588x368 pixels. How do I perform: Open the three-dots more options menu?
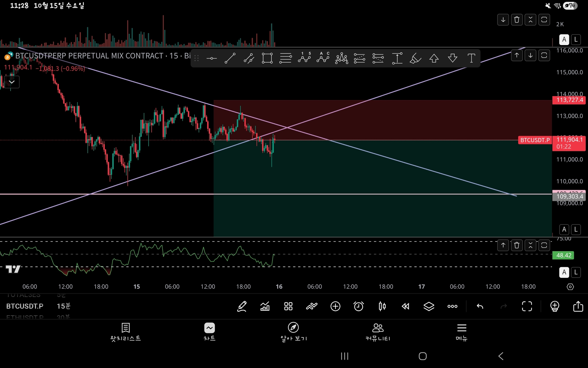click(x=452, y=306)
